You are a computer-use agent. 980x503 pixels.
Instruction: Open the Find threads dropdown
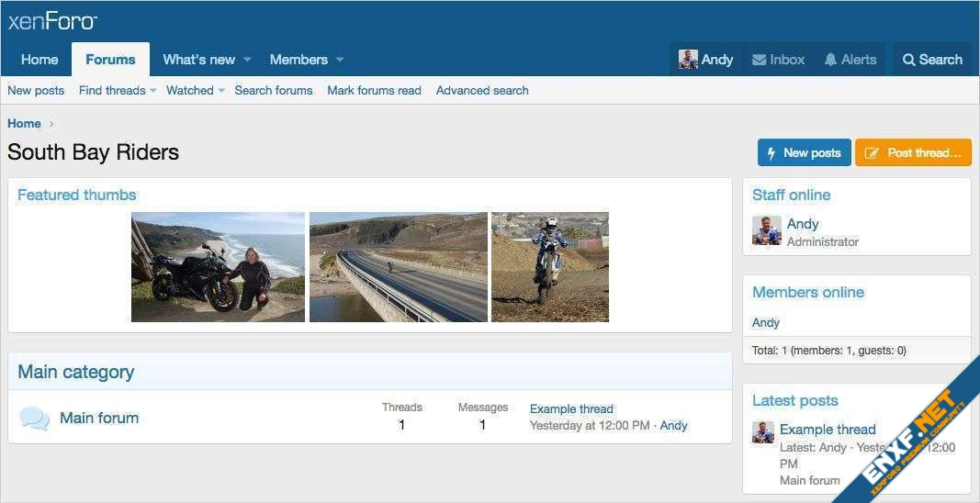[x=153, y=91]
